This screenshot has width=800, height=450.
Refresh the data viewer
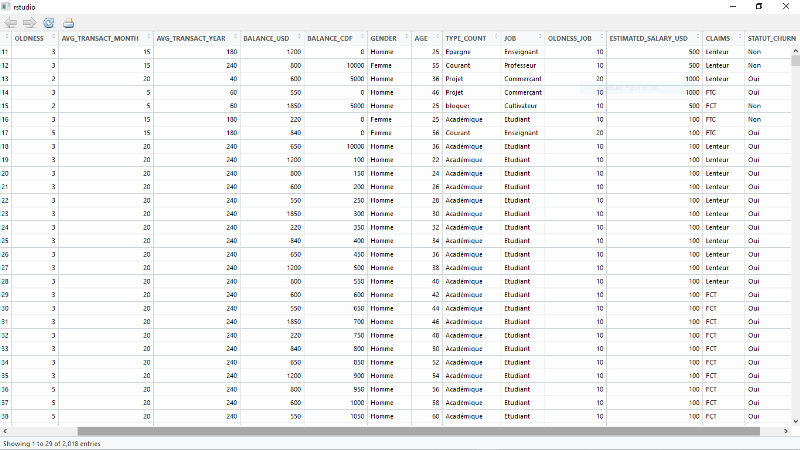coord(48,22)
